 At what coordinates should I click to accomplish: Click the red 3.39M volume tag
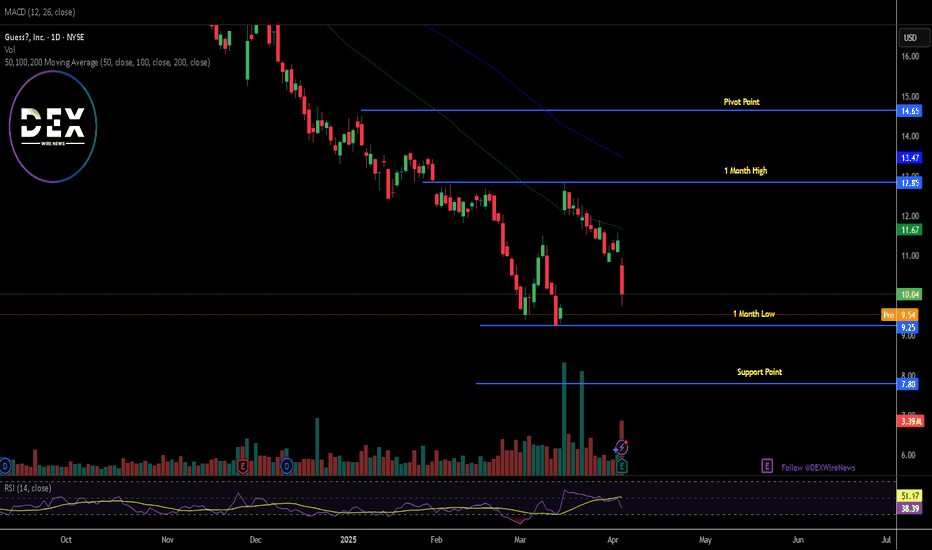(911, 421)
